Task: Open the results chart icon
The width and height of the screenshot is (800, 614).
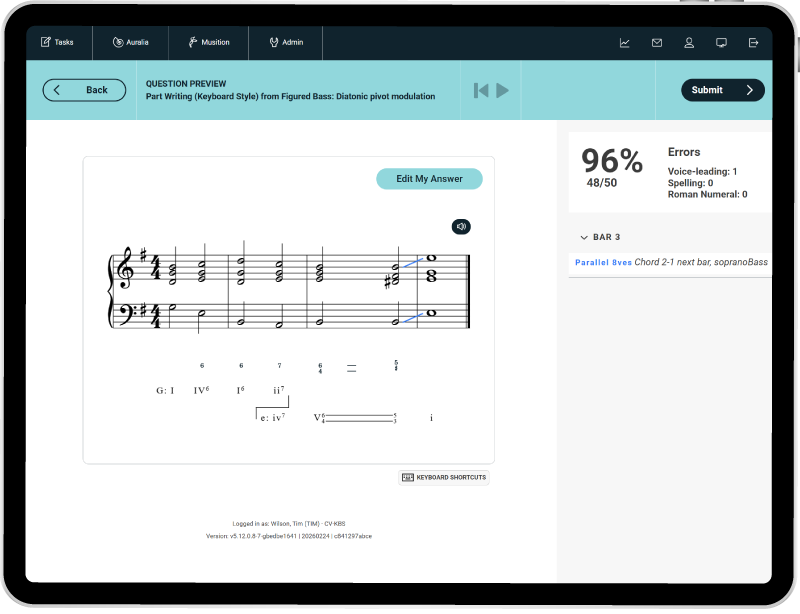Action: pos(625,43)
